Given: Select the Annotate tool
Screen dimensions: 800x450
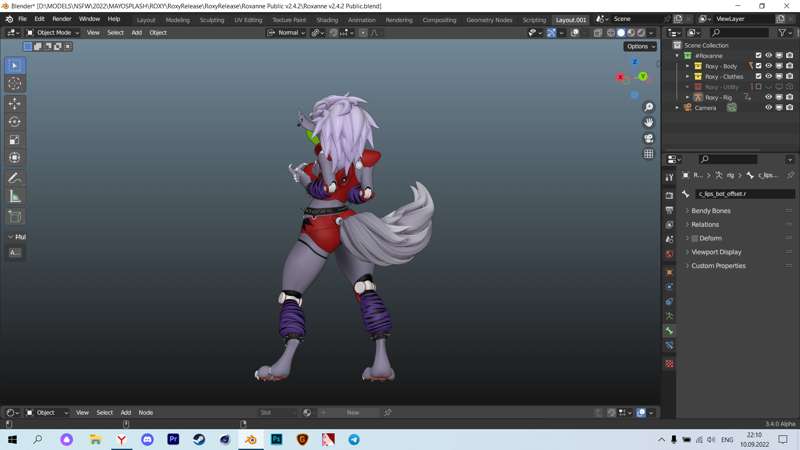Looking at the screenshot, I should tap(14, 178).
